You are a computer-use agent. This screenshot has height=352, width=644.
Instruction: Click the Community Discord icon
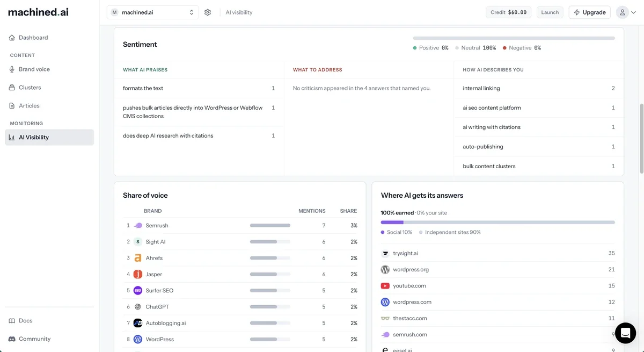[x=12, y=339]
